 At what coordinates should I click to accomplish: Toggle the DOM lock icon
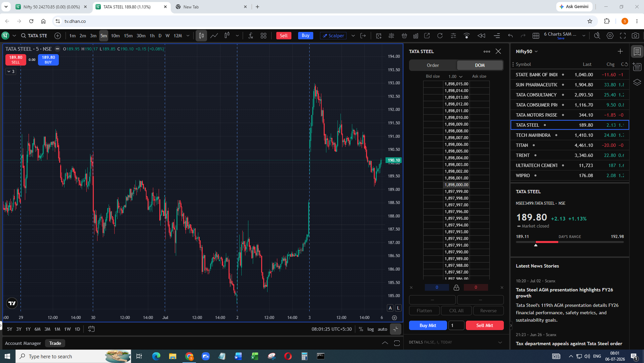tap(456, 287)
